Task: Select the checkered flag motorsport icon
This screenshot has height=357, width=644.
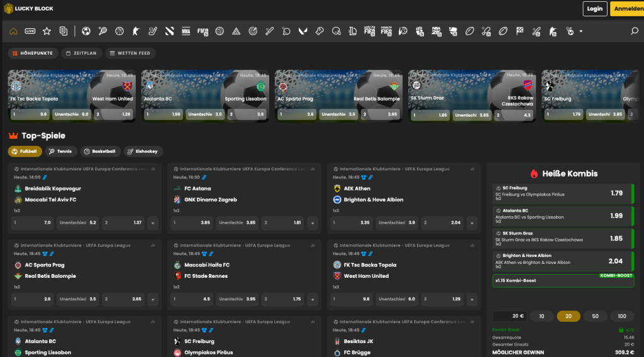Action: (519, 31)
